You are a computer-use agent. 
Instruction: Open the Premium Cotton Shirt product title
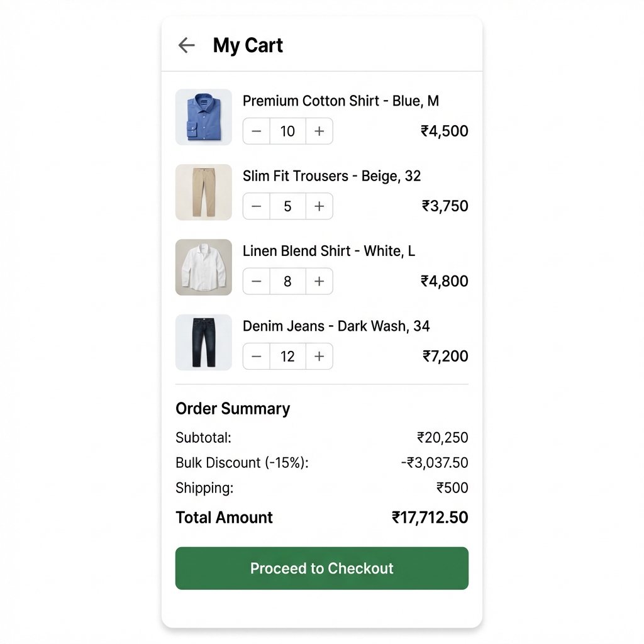point(340,101)
